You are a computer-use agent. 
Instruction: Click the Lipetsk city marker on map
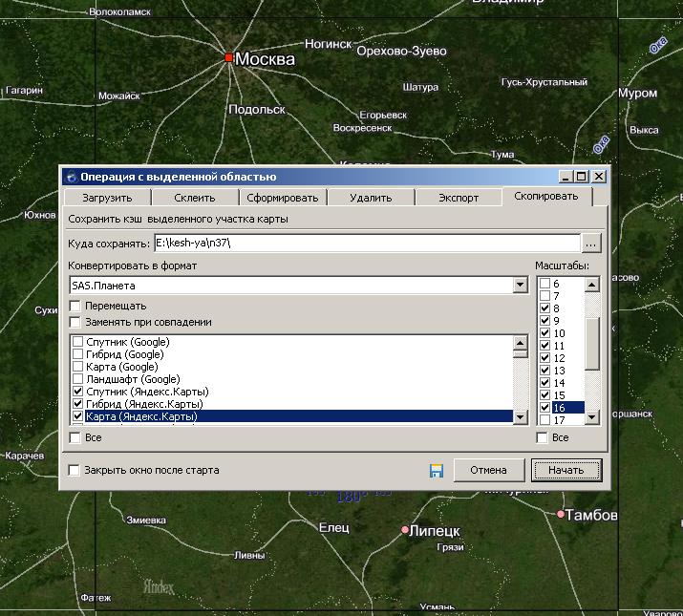(406, 529)
